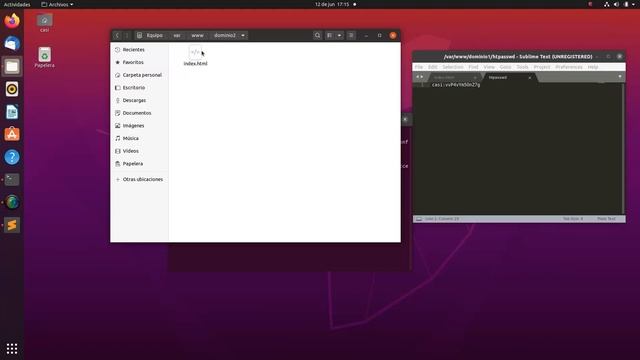Search in the Files window

317,36
